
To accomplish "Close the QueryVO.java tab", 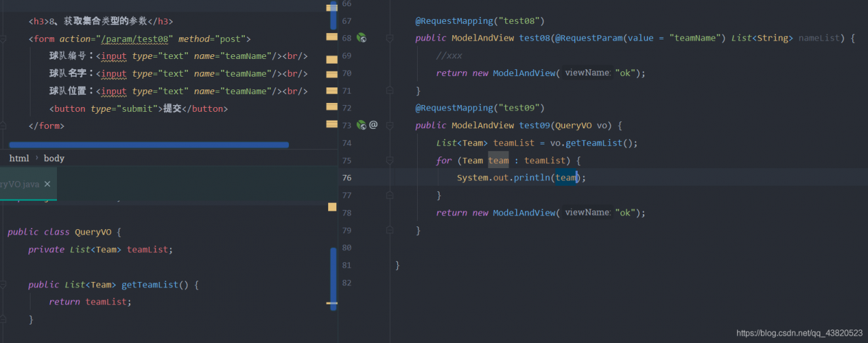I will 47,184.
